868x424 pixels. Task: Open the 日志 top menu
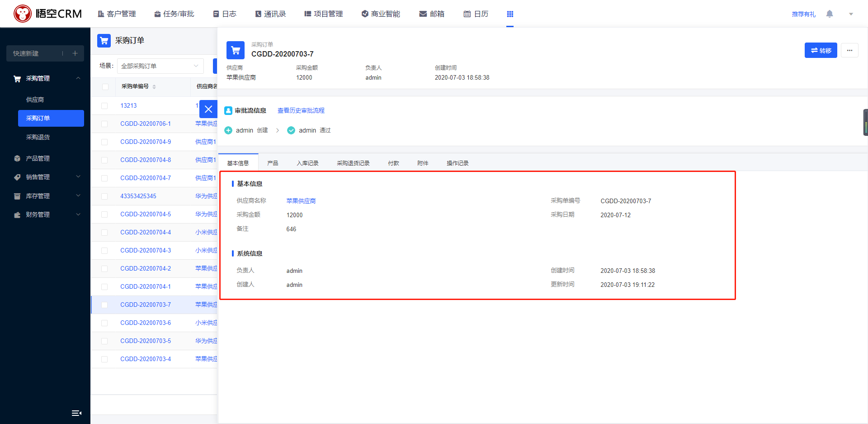[x=225, y=14]
